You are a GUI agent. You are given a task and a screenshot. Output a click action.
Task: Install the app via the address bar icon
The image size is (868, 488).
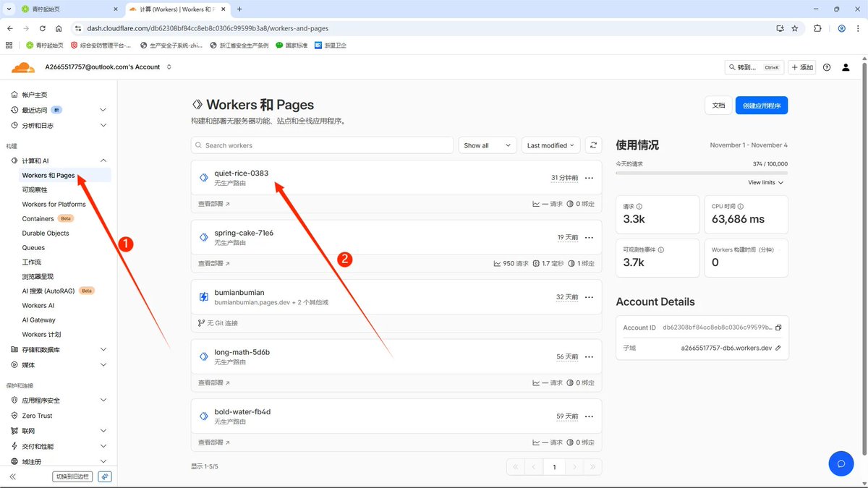click(x=780, y=28)
